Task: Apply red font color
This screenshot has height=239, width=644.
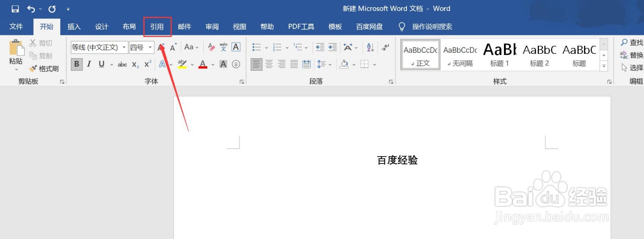Action: click(203, 64)
